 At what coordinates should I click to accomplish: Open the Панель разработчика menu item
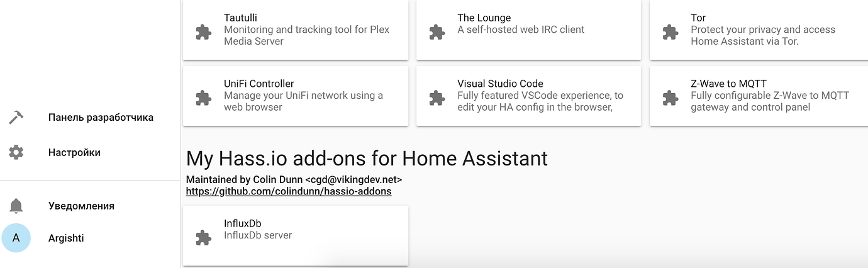[101, 118]
